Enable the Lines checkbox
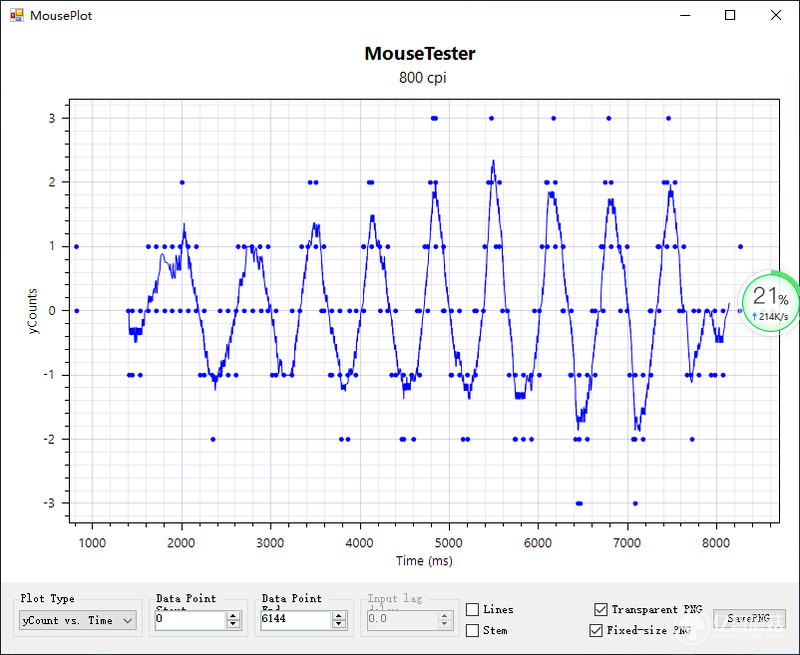 pos(472,610)
